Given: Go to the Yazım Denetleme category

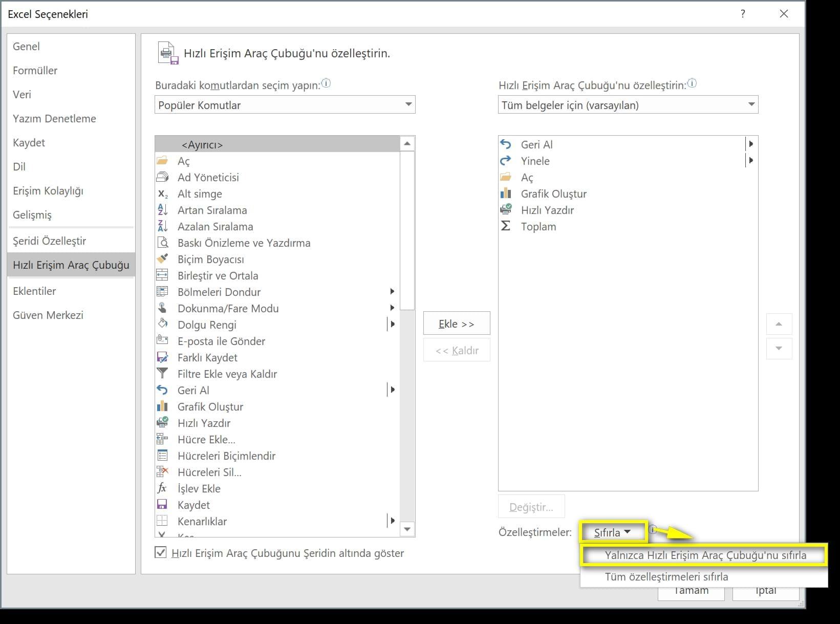Looking at the screenshot, I should [x=71, y=118].
